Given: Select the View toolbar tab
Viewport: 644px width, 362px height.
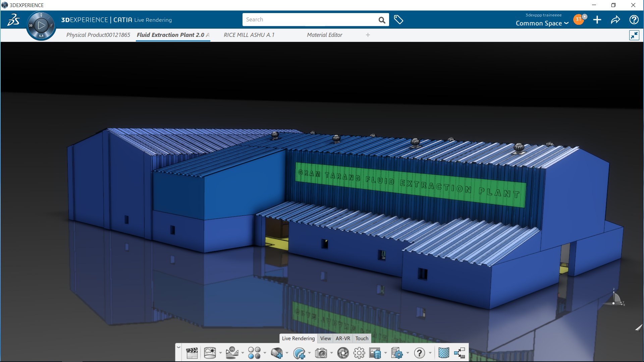Looking at the screenshot, I should [325, 338].
